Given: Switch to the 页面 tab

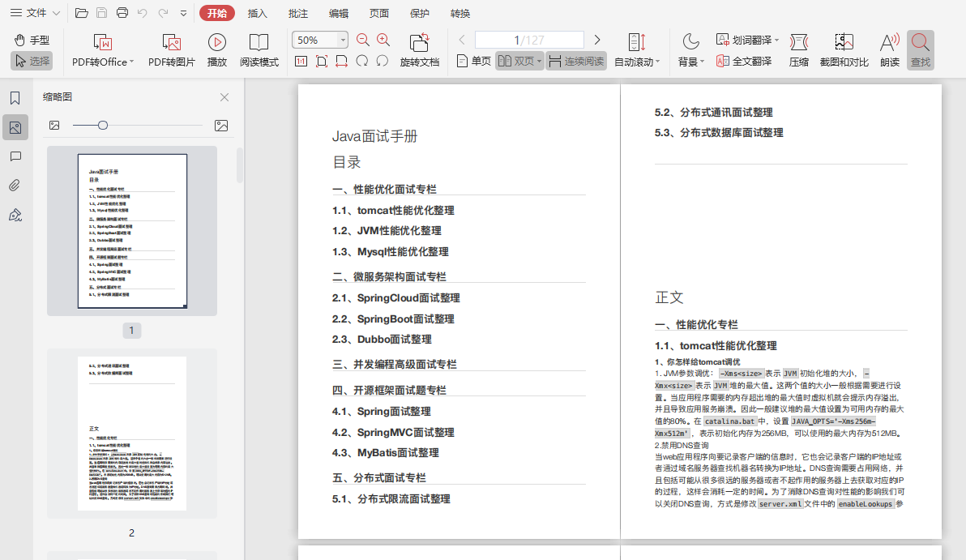Looking at the screenshot, I should 379,13.
